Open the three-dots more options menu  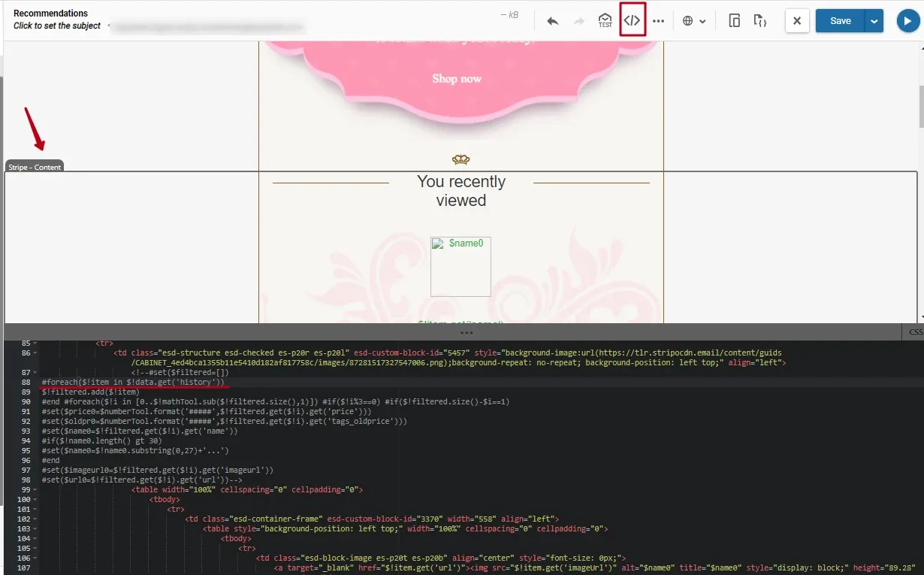pos(659,21)
